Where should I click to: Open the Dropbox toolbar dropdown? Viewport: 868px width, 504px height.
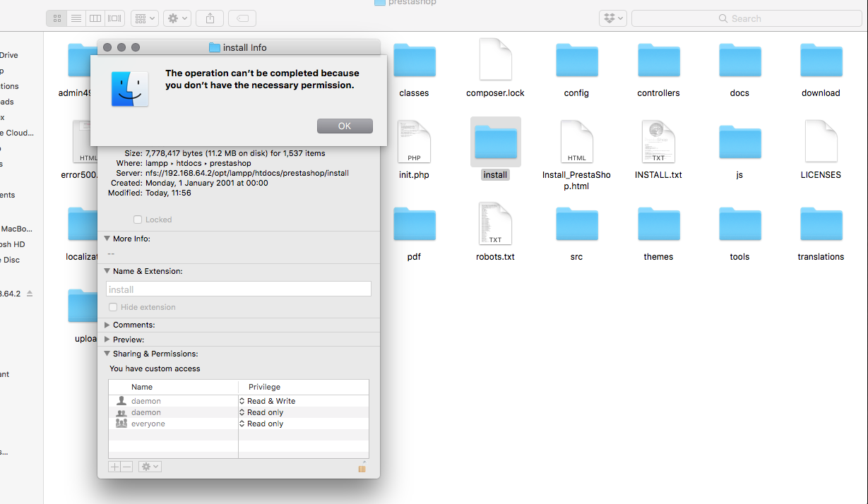pyautogui.click(x=612, y=18)
